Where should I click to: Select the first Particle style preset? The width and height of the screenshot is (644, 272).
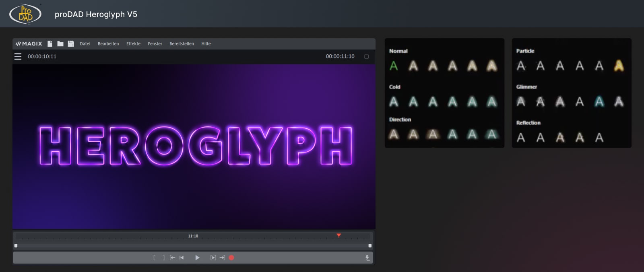[521, 66]
